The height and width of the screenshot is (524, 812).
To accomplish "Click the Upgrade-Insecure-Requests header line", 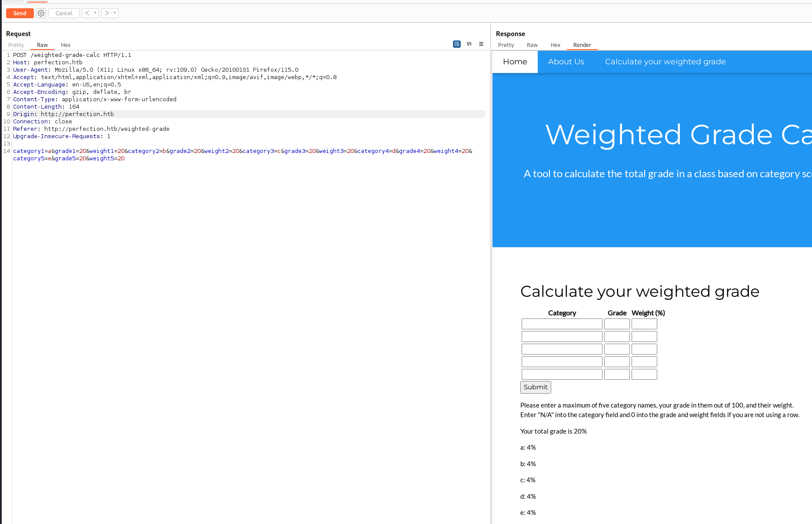I will [62, 136].
